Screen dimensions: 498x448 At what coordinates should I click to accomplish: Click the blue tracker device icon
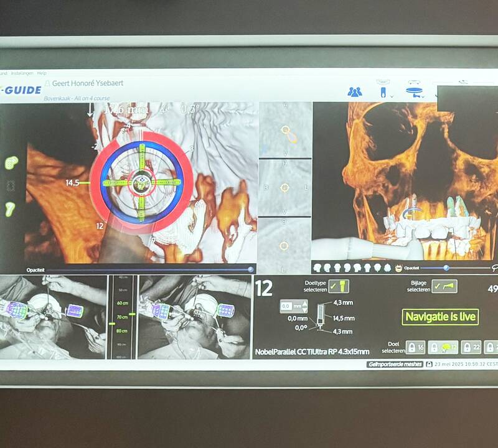383,92
